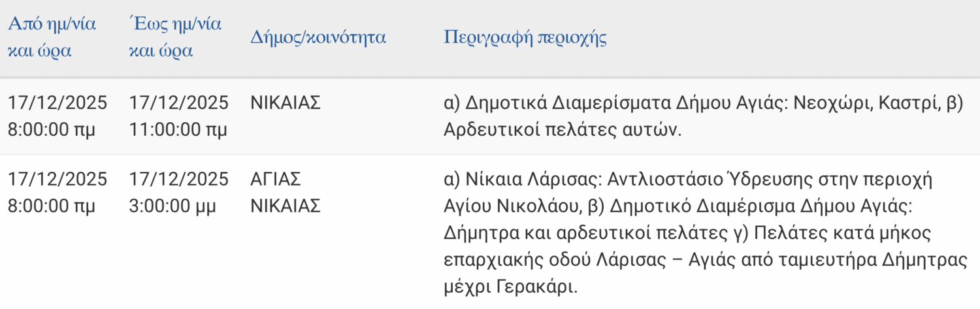Click ΝΙΚΑΙΑΣ municipality in the first row
This screenshot has width=980, height=309.
click(x=286, y=103)
